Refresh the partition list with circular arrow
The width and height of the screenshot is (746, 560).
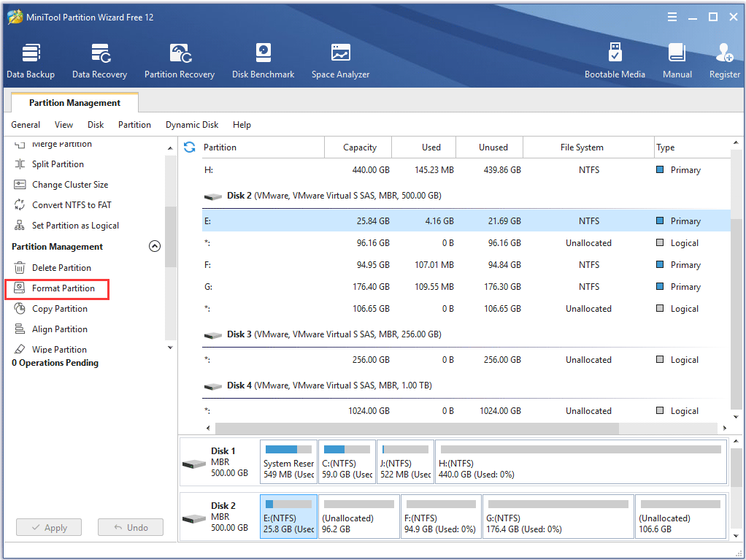pos(189,147)
